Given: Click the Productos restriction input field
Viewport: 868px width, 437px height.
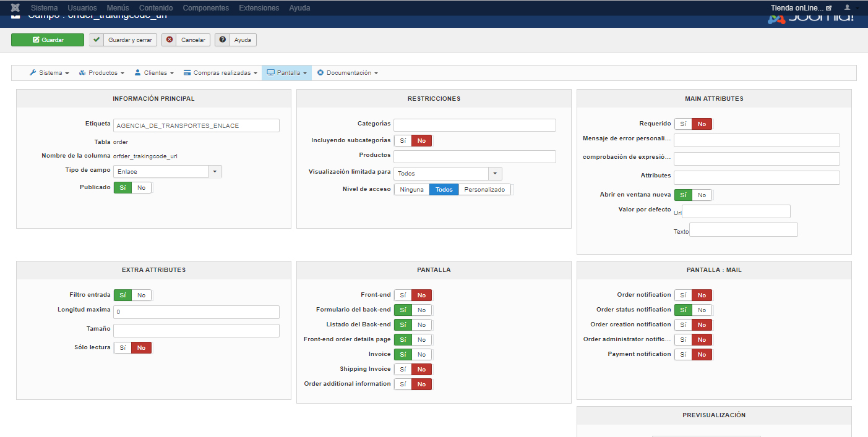Looking at the screenshot, I should [475, 156].
